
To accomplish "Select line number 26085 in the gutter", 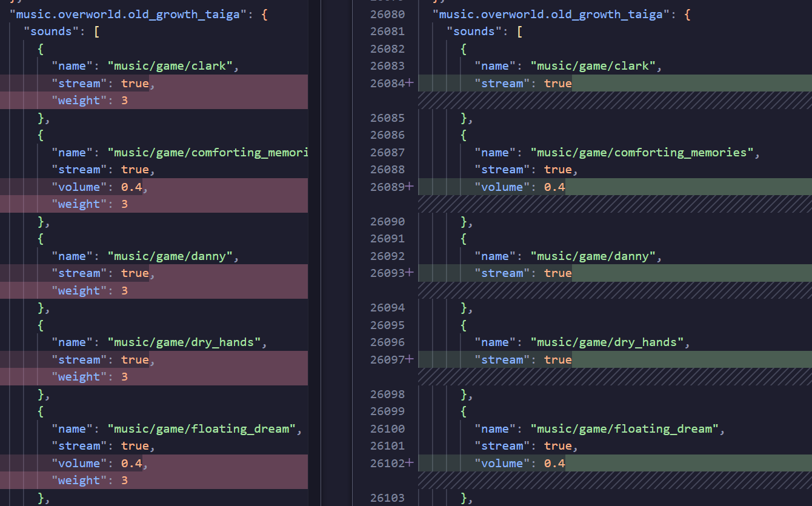I will click(388, 118).
